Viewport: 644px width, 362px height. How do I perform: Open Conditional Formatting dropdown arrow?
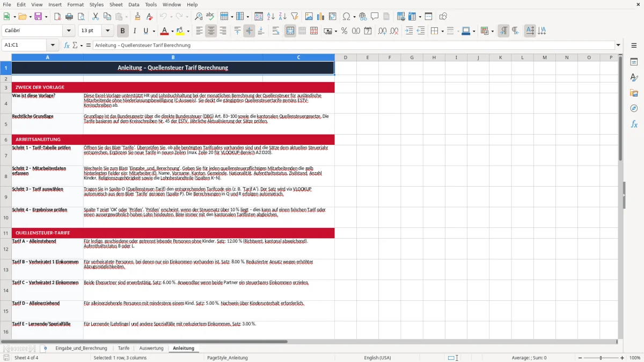point(492,31)
